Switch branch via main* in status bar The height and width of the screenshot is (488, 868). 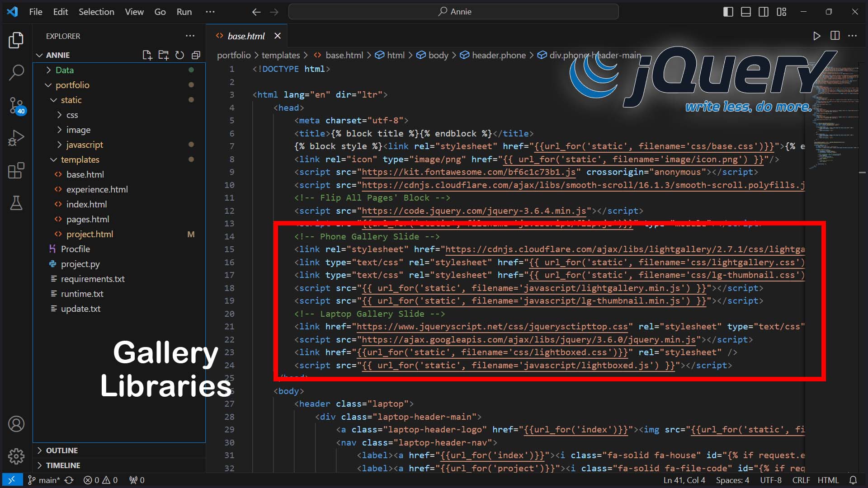44,480
